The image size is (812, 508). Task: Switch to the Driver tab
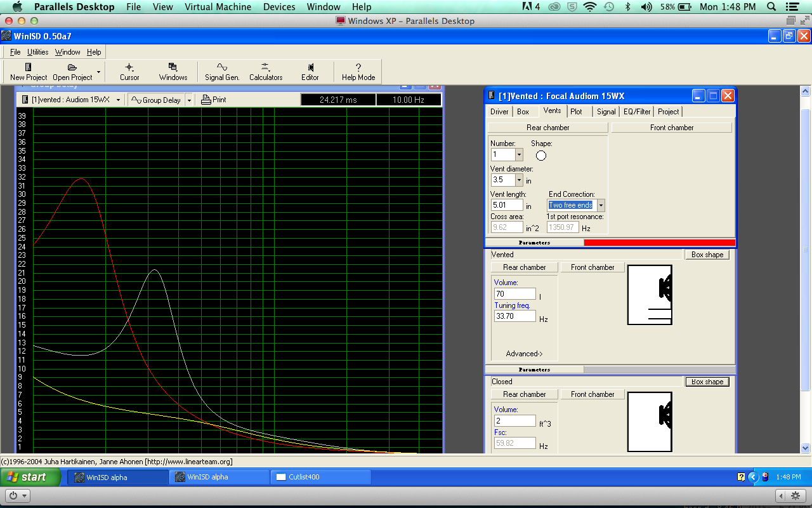499,112
